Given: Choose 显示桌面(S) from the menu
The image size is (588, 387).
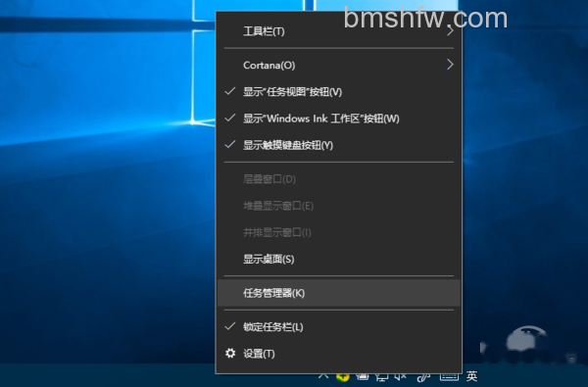Looking at the screenshot, I should [339, 259].
